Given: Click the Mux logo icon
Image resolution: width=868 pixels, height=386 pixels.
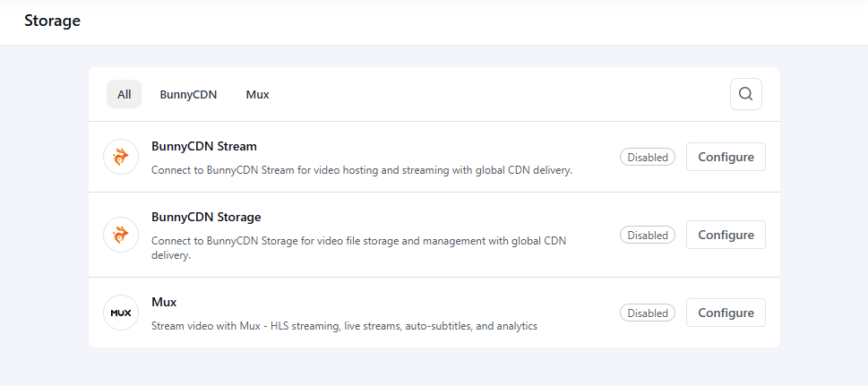Looking at the screenshot, I should pos(121,313).
